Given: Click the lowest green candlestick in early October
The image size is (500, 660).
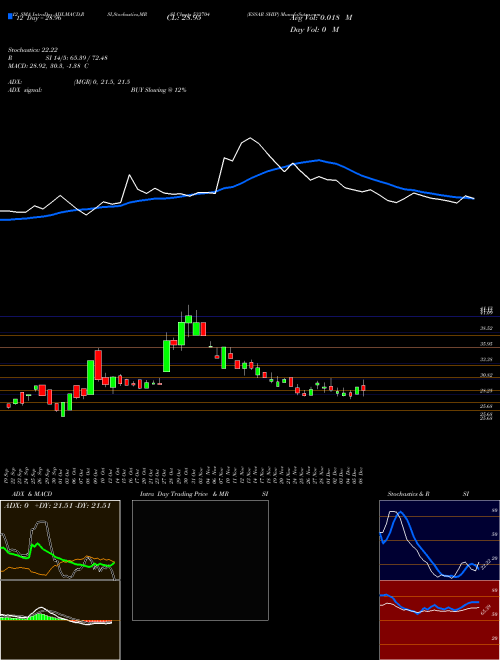Looking at the screenshot, I should 63,409.
